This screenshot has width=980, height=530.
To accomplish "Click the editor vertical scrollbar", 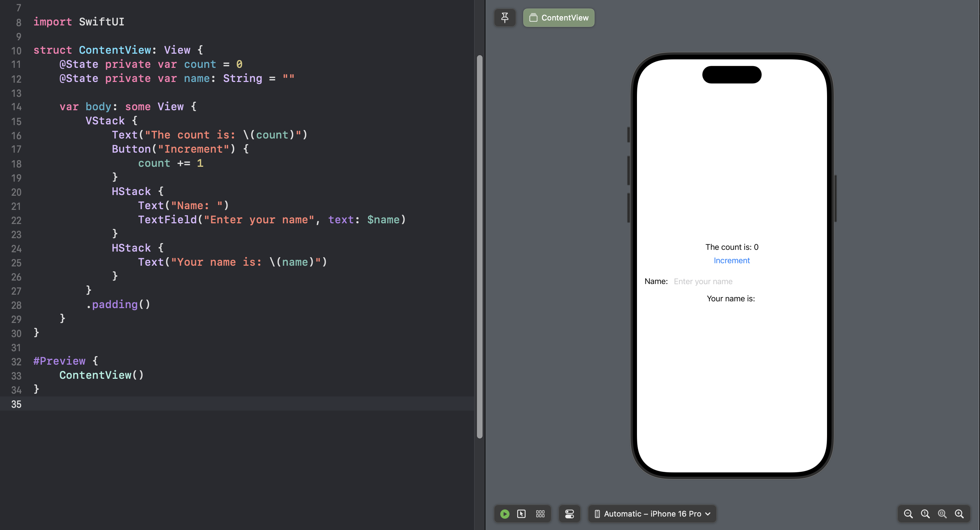I will [x=479, y=247].
